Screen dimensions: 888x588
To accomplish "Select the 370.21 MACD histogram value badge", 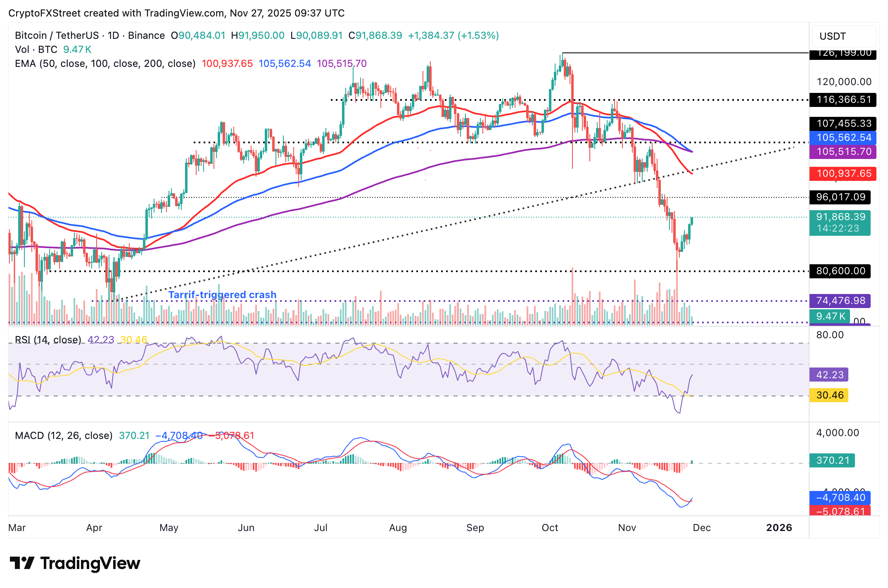I will click(832, 461).
